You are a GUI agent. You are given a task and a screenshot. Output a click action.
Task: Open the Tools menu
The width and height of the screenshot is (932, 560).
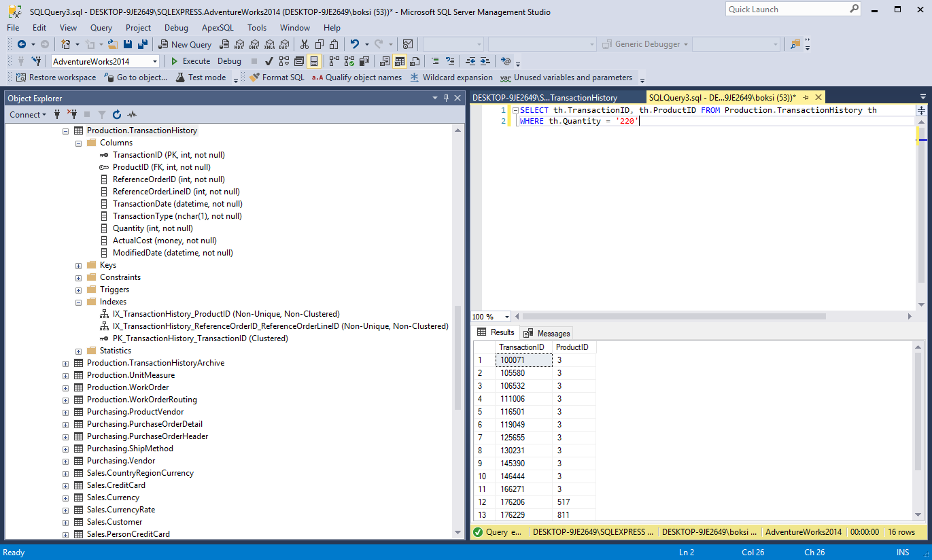pyautogui.click(x=257, y=28)
